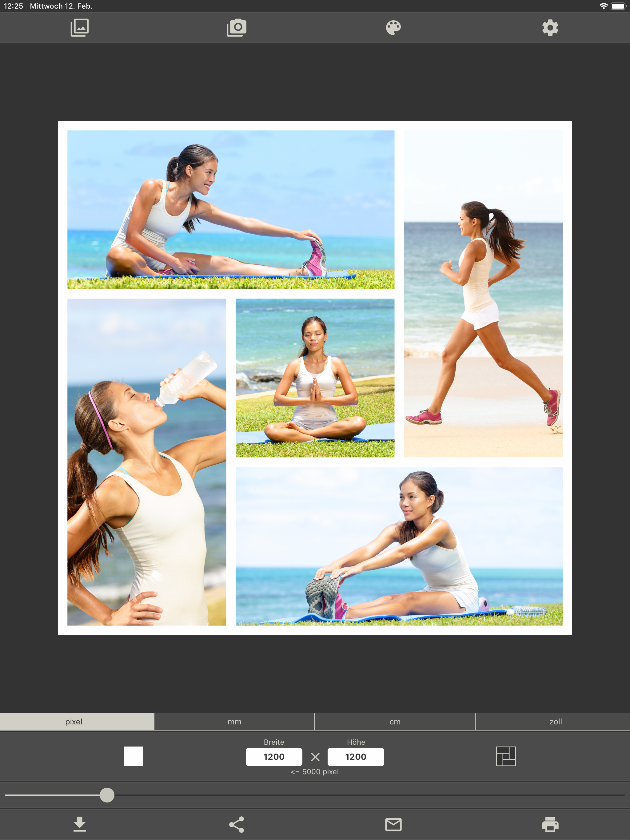The image size is (630, 840).
Task: Open the photo gallery icon
Action: 79,28
